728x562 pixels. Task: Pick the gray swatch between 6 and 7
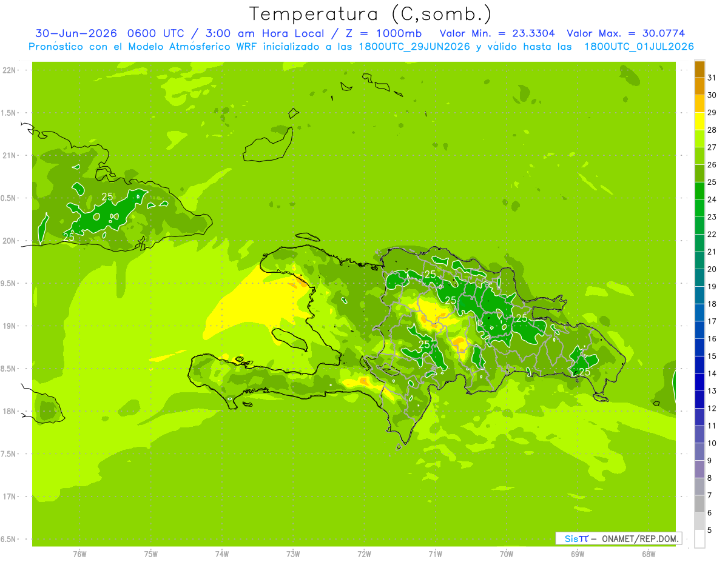[x=699, y=504]
